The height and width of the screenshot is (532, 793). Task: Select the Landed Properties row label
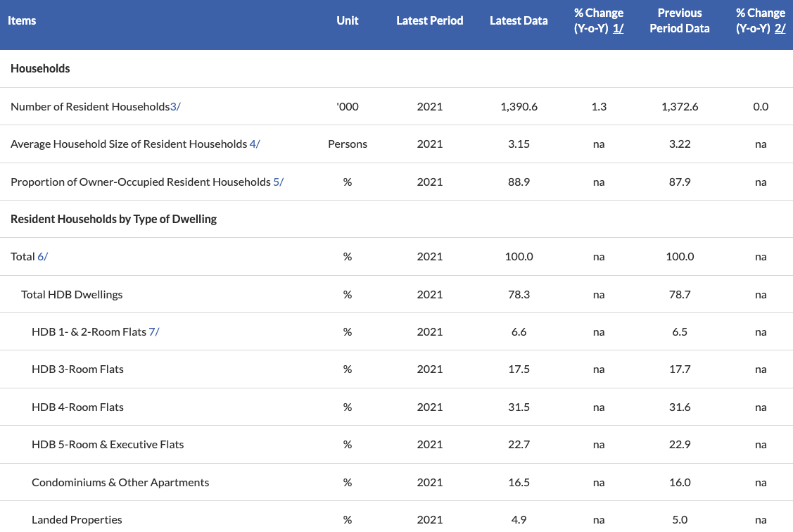coord(77,520)
